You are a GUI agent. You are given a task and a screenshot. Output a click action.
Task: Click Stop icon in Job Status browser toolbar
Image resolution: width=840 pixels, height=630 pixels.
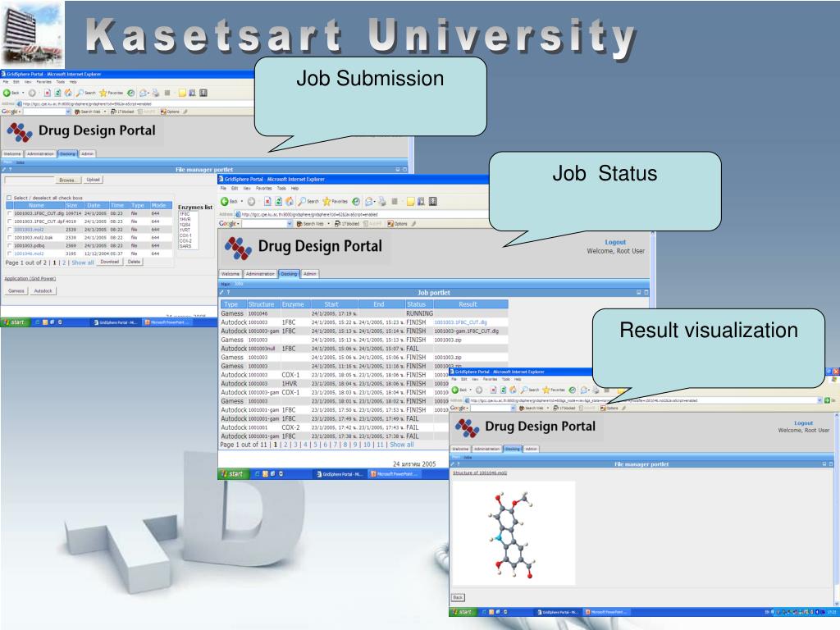tap(267, 202)
